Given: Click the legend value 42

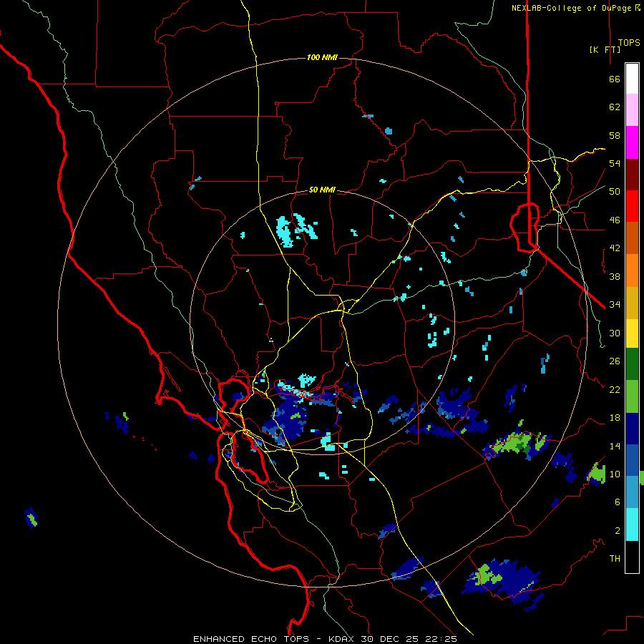Looking at the screenshot, I should tap(615, 248).
